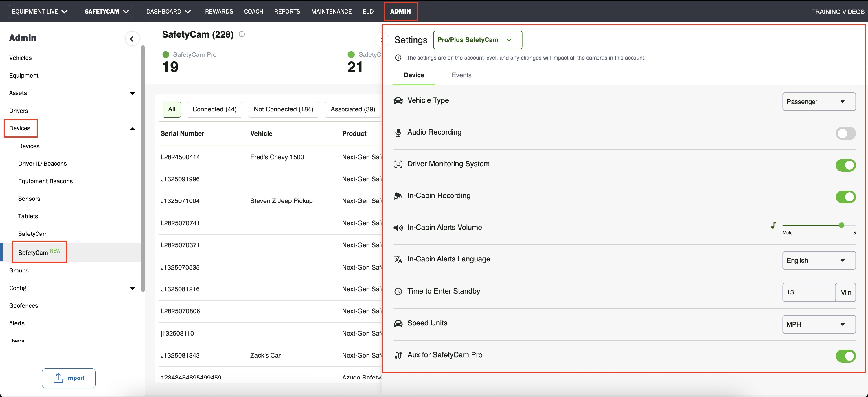Open Equipment in the Admin sidebar
This screenshot has height=397, width=868.
24,76
